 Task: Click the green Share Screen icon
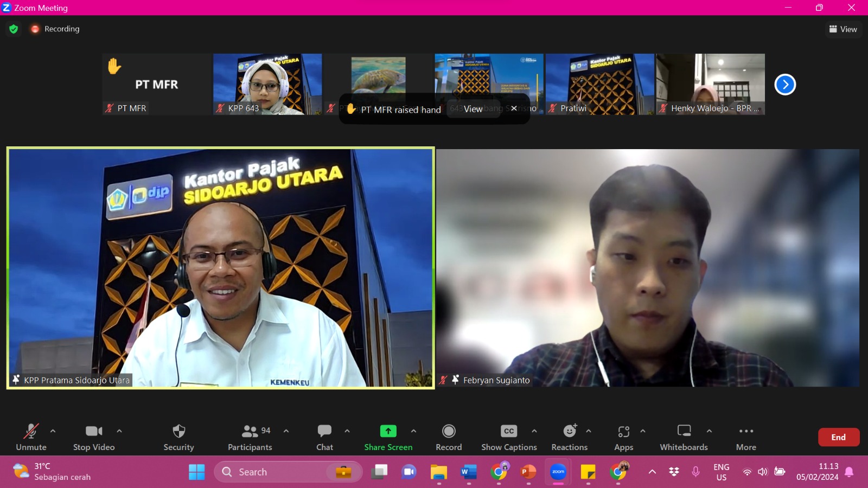(388, 431)
